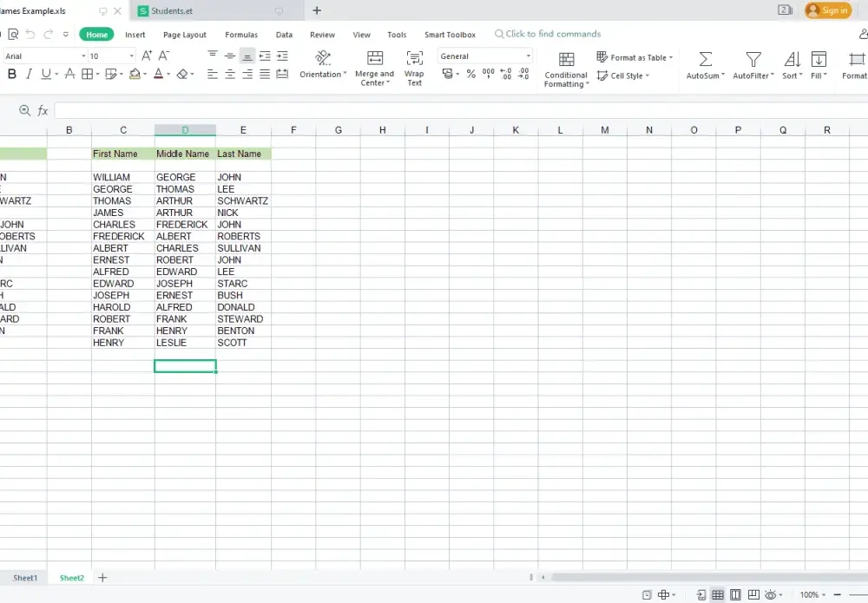Apply thousands comma style
Image resolution: width=868 pixels, height=603 pixels.
pyautogui.click(x=488, y=74)
